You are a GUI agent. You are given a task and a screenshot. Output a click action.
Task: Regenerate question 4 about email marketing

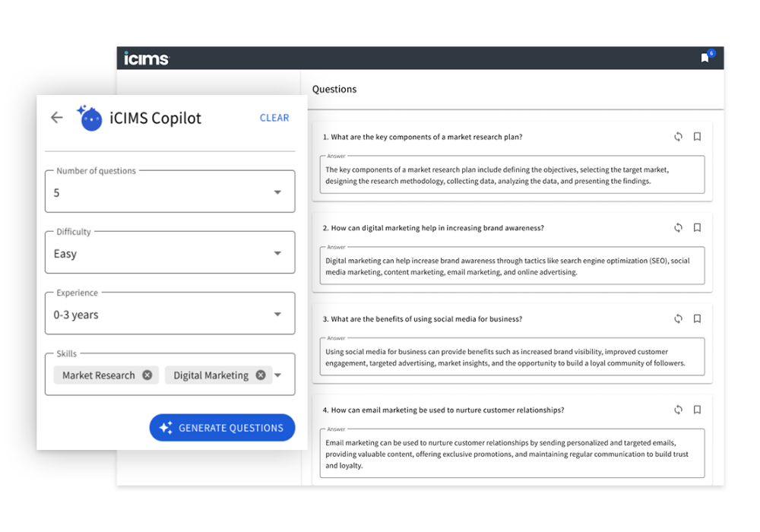[678, 410]
